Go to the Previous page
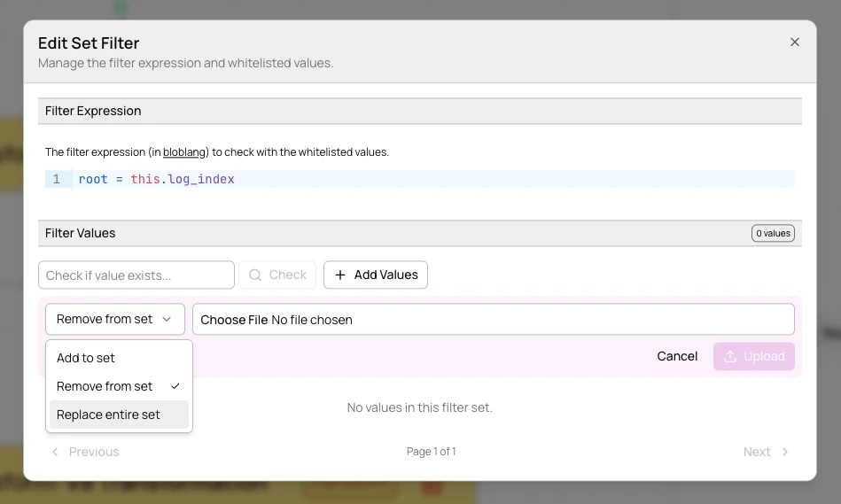 pyautogui.click(x=85, y=452)
